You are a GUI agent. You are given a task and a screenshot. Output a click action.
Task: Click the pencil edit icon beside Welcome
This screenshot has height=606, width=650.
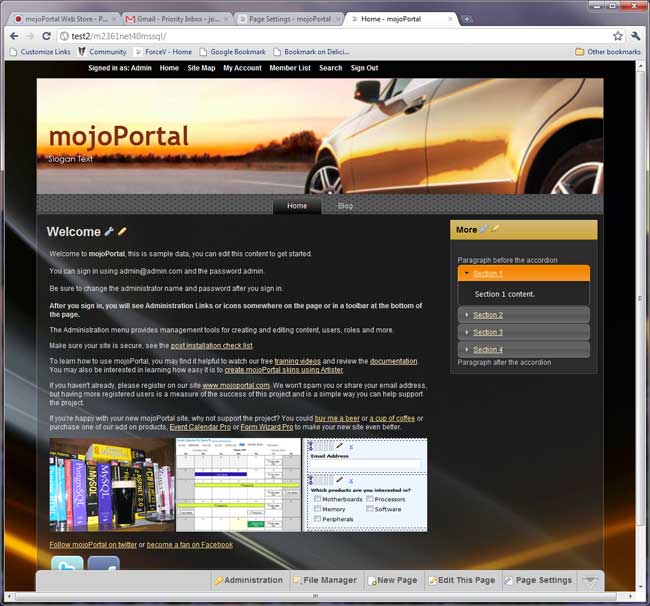tap(122, 231)
